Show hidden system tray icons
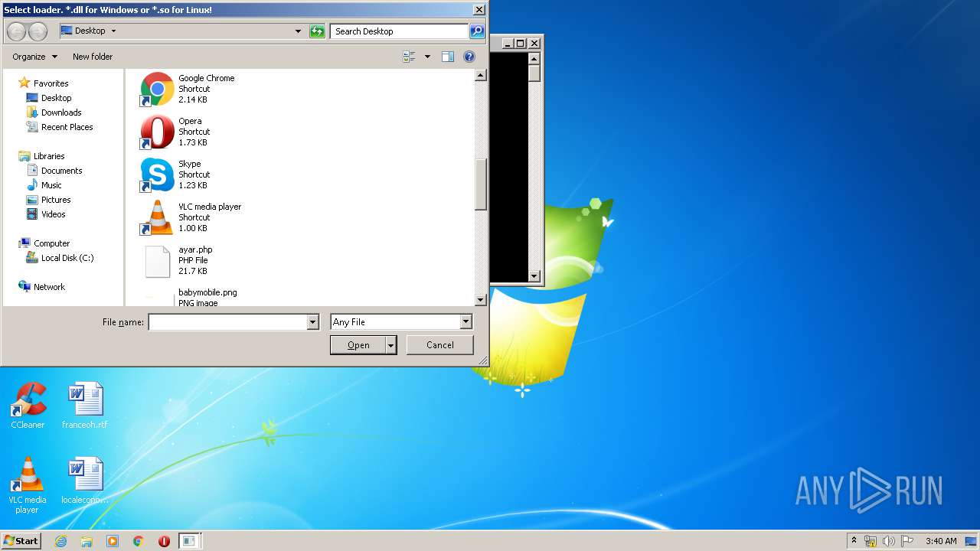 point(854,541)
